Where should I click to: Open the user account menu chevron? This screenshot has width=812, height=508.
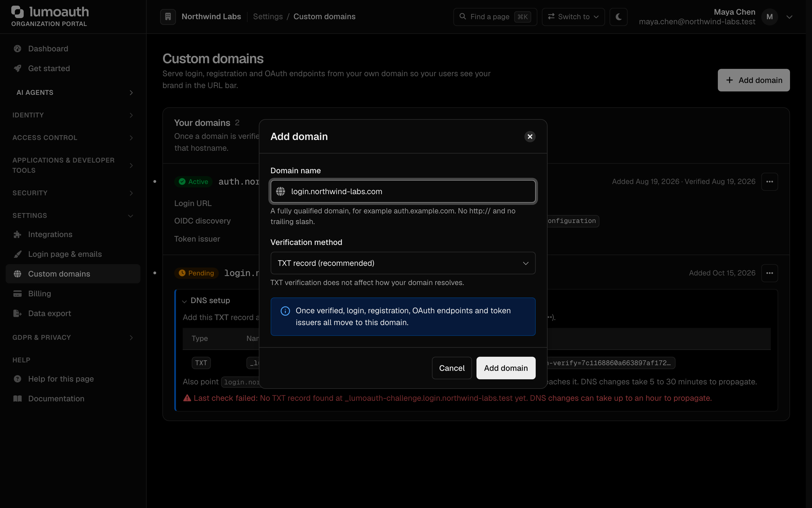pos(789,17)
